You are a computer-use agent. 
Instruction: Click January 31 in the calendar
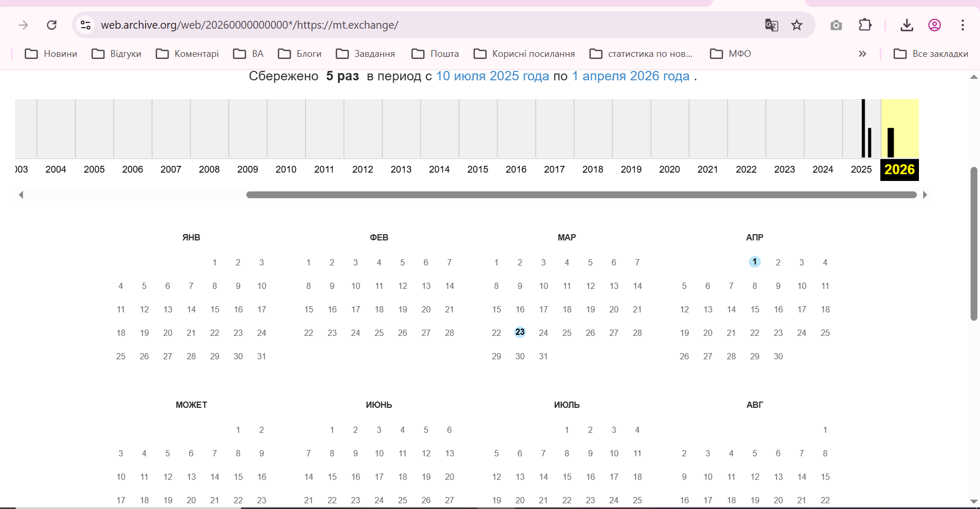point(261,357)
